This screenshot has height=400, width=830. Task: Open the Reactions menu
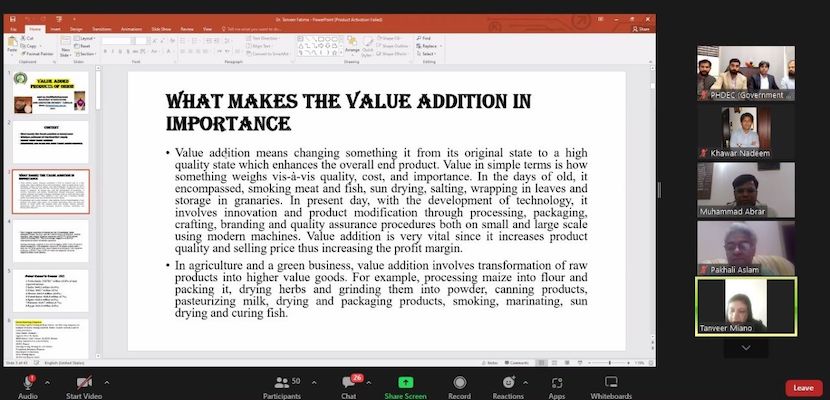point(511,382)
